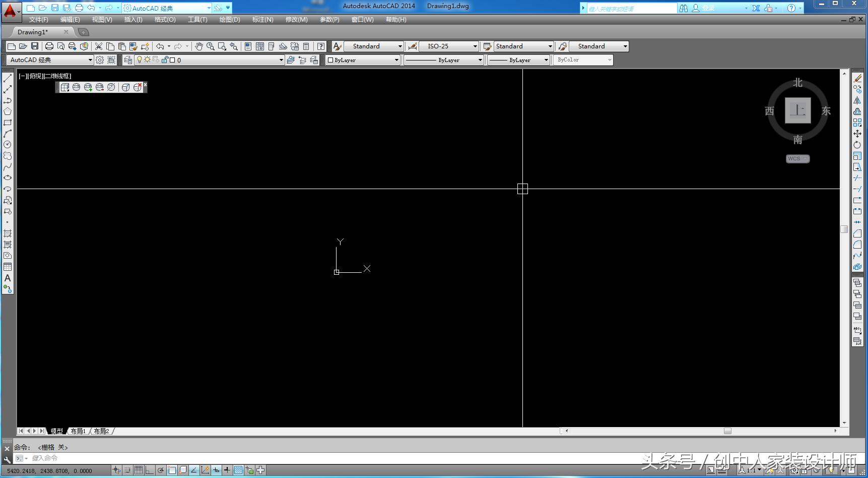Viewport: 868px width, 478px height.
Task: Select the Circle drawing tool
Action: pyautogui.click(x=8, y=145)
